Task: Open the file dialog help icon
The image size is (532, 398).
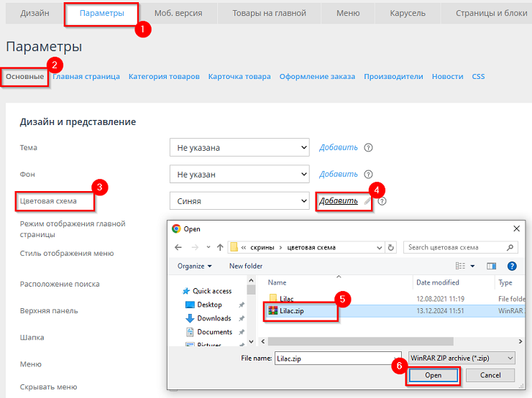Action: coord(513,266)
